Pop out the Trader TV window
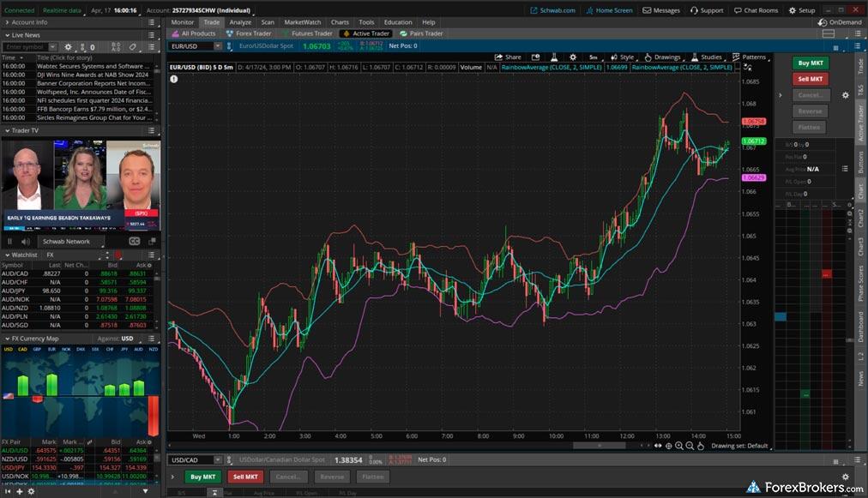 [152, 241]
